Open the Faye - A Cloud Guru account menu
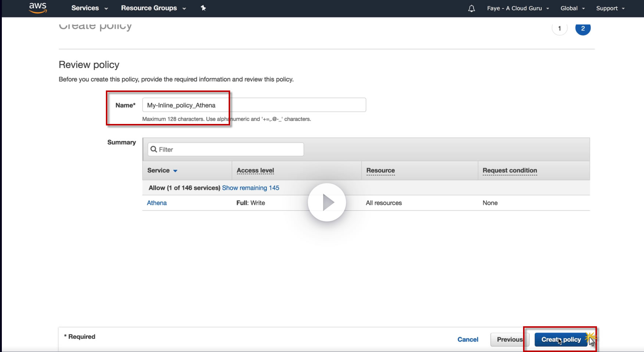644x352 pixels. click(x=518, y=8)
